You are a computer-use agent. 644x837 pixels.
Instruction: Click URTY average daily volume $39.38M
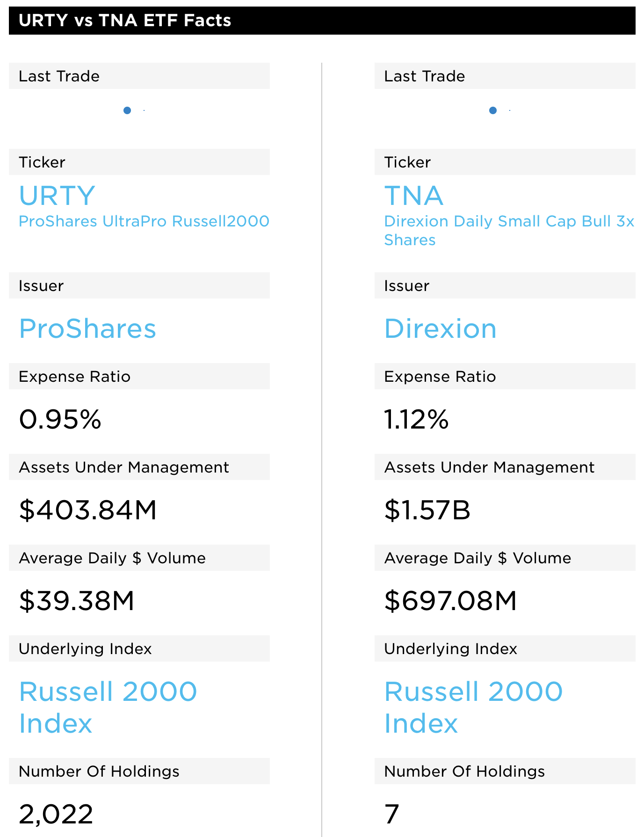tap(77, 601)
